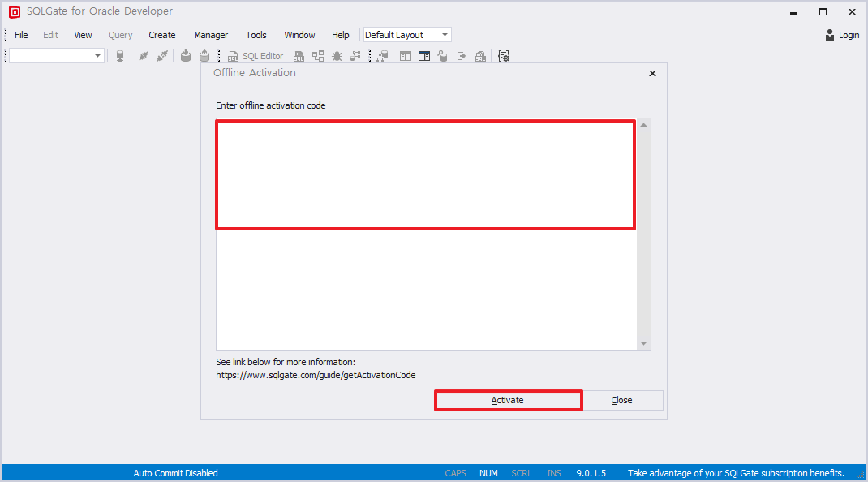This screenshot has width=868, height=482.
Task: Open the Edit menu
Action: [x=50, y=35]
